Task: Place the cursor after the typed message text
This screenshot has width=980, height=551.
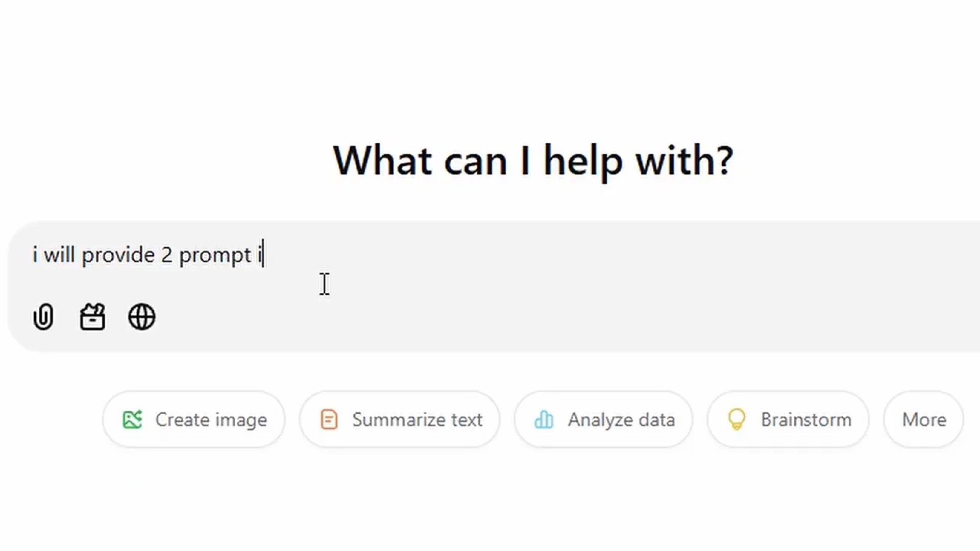Action: (x=263, y=254)
